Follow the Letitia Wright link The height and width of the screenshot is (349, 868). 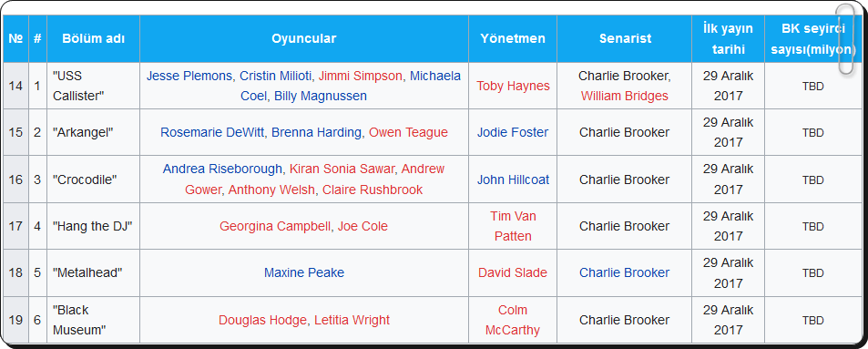[x=352, y=320]
